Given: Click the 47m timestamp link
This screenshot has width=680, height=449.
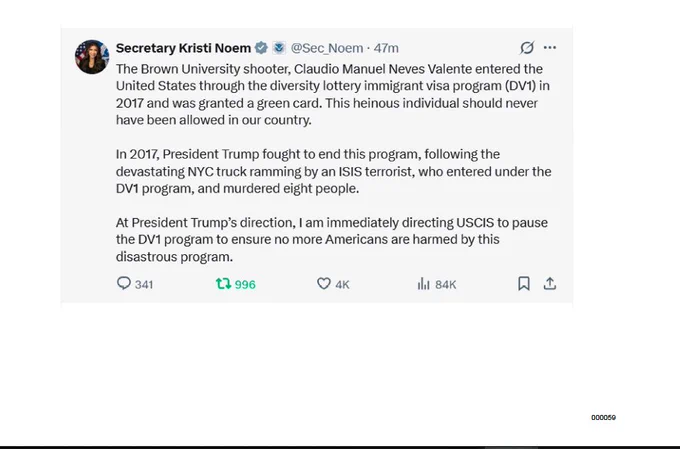Looking at the screenshot, I should 386,48.
